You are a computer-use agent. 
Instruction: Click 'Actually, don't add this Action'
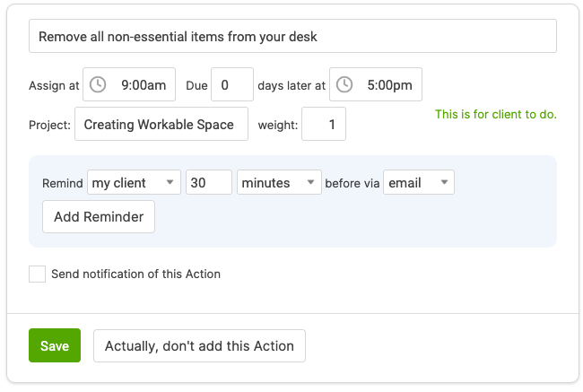(199, 346)
